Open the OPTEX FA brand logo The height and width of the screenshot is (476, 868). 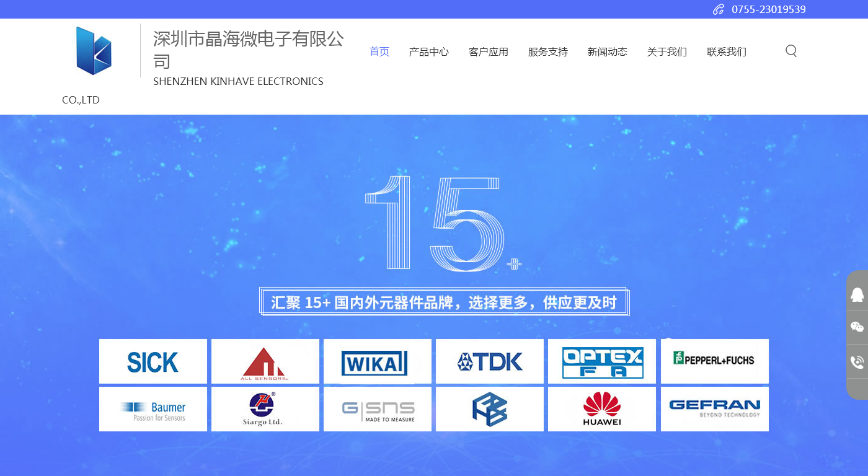602,361
